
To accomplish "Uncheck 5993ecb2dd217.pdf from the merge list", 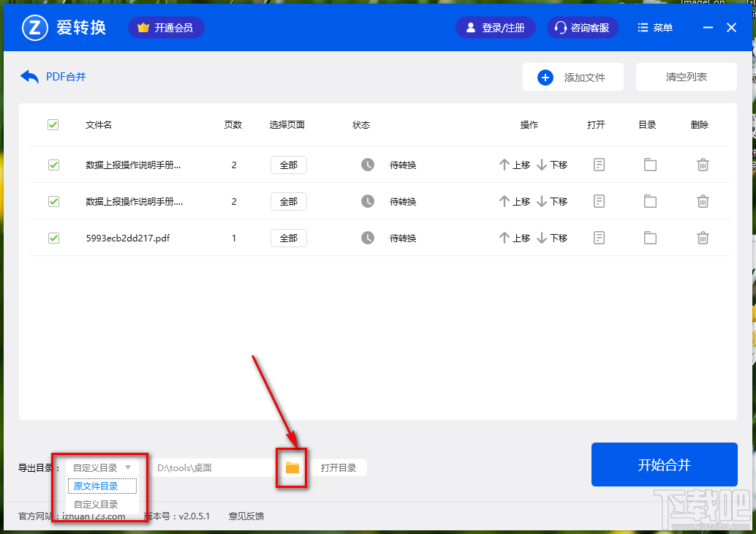I will [x=53, y=238].
